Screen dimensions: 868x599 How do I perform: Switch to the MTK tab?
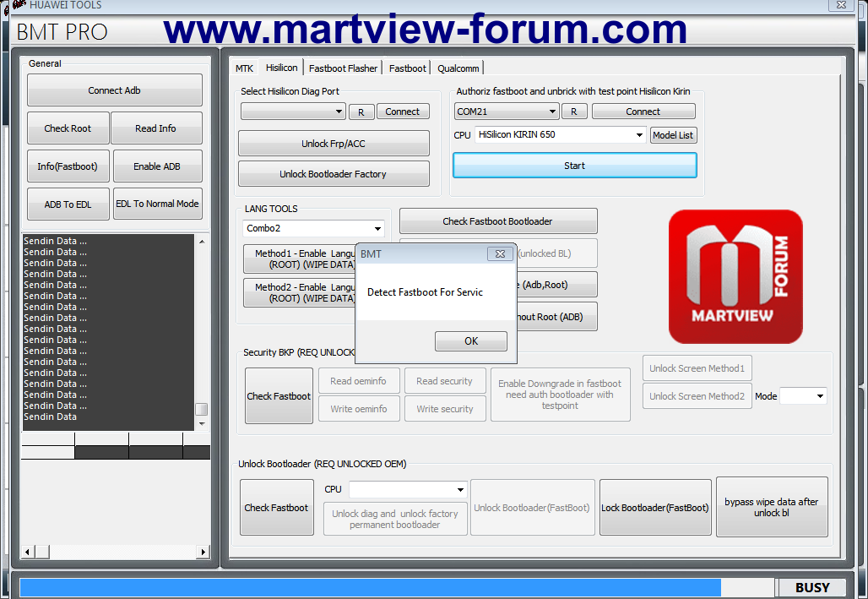(244, 68)
